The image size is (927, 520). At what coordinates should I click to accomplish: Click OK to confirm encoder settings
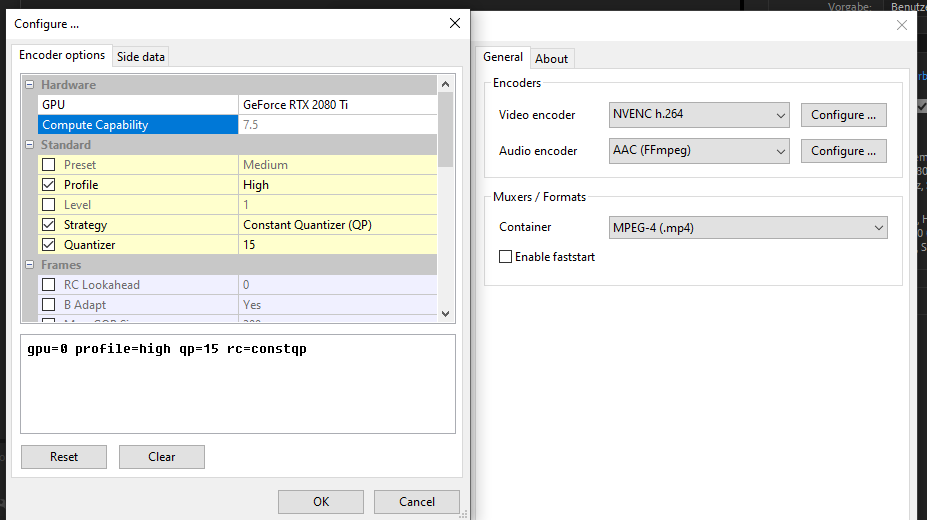pyautogui.click(x=320, y=501)
